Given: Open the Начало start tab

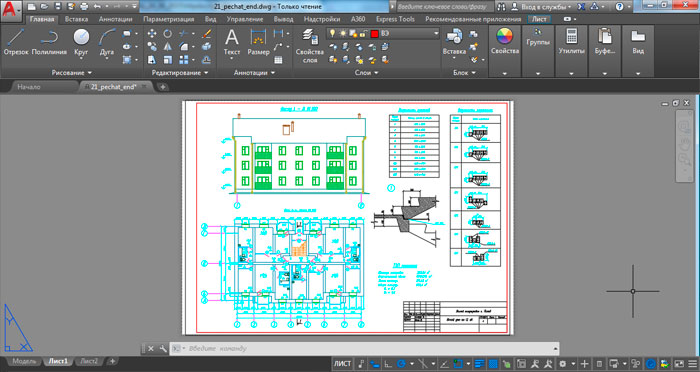Looking at the screenshot, I should coord(29,87).
